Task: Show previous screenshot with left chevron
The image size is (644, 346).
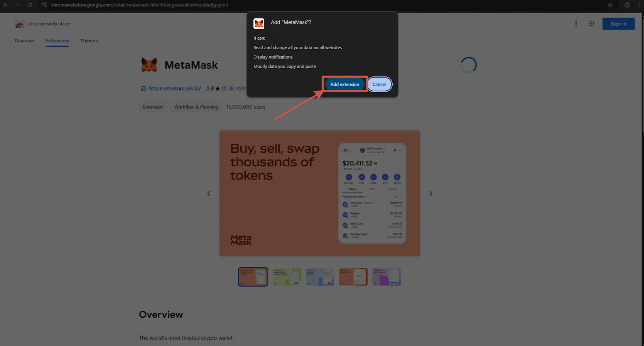Action: click(209, 194)
